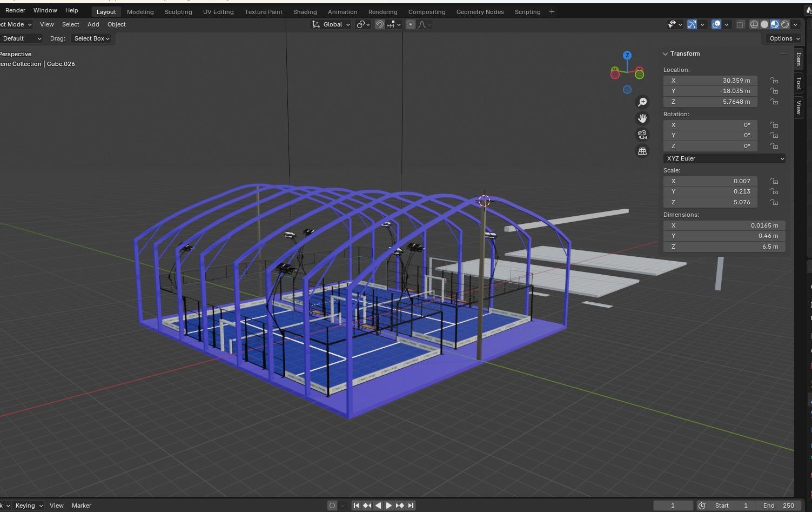Open the XYZ Euler rotation mode dropdown

pyautogui.click(x=724, y=158)
